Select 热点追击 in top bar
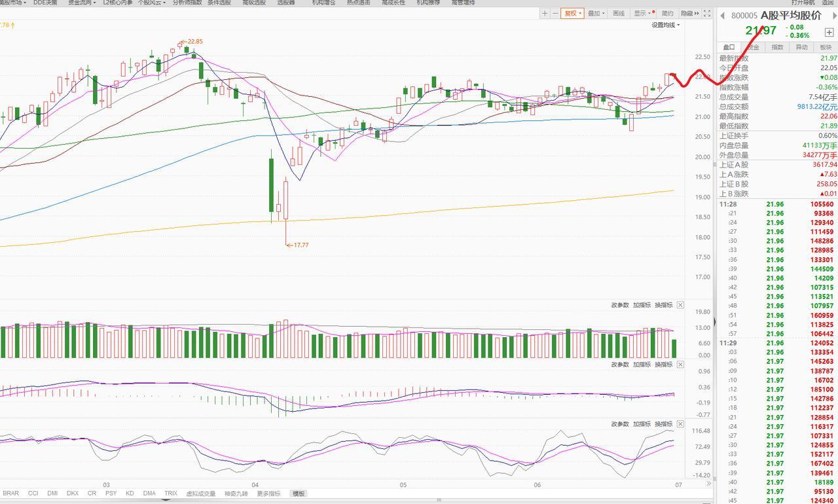Image resolution: width=838 pixels, height=504 pixels. click(358, 3)
